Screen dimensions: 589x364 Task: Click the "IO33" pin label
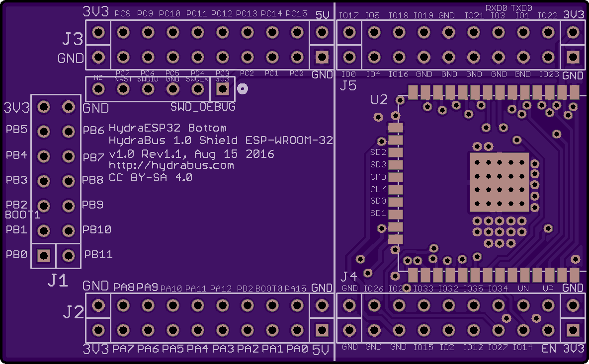[423, 289]
